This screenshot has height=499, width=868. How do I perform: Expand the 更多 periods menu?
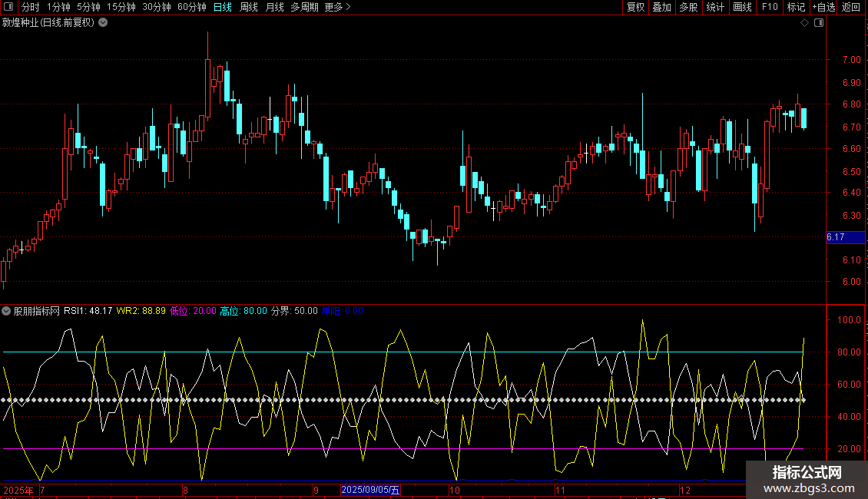coord(337,7)
